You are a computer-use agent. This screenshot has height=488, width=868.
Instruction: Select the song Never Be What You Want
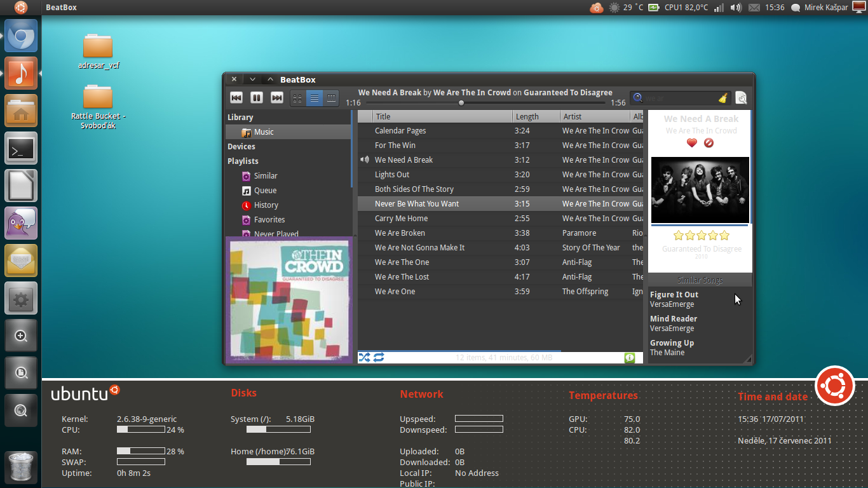(x=500, y=203)
